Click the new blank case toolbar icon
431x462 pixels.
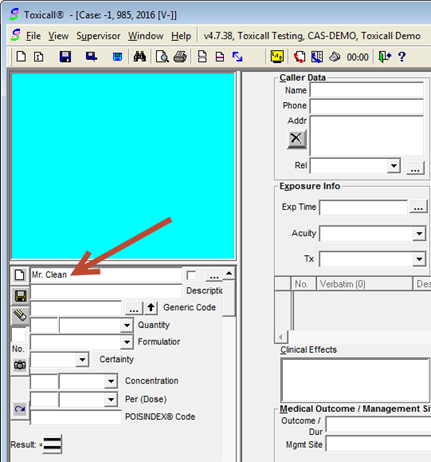(21, 57)
